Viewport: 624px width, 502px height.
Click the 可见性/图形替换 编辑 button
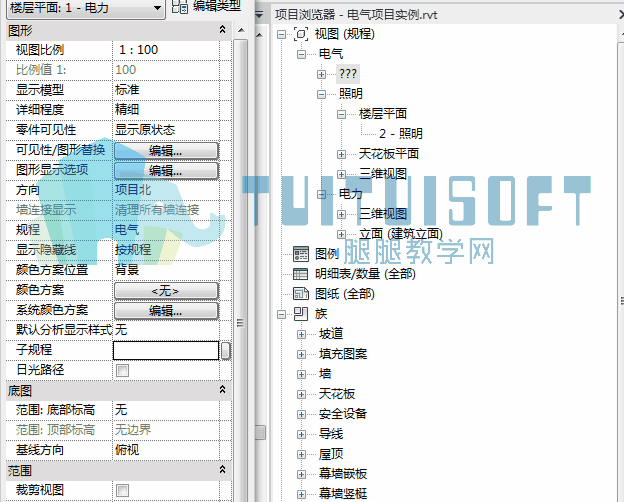coord(166,150)
